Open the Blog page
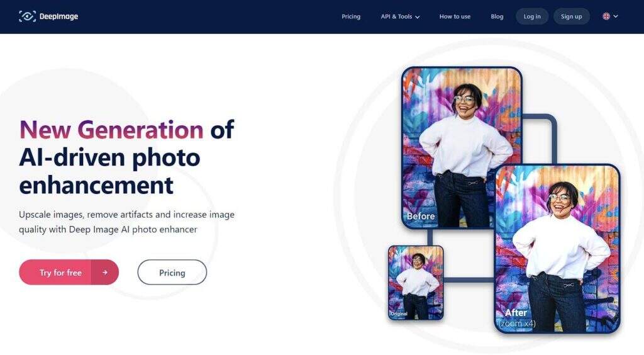Viewport: 644px width, 355px height. pos(497,16)
